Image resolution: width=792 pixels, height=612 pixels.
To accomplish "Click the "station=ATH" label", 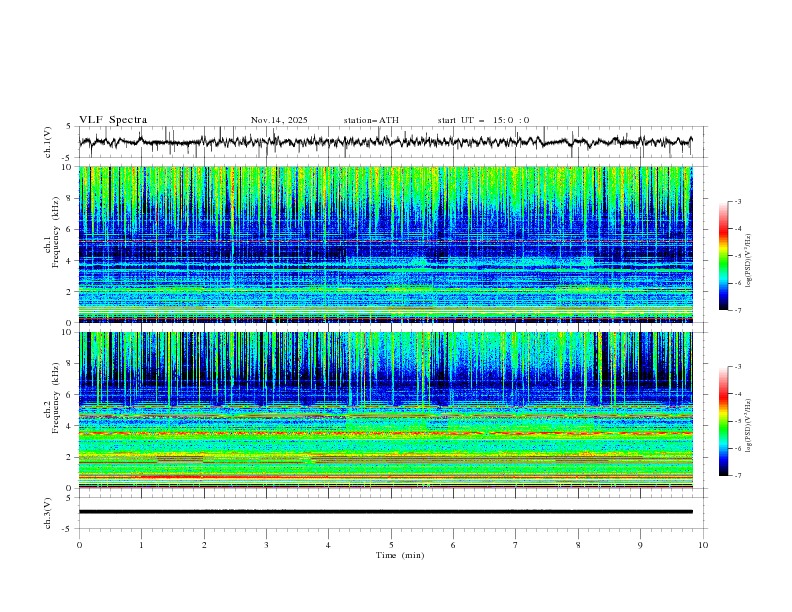I will click(x=371, y=120).
